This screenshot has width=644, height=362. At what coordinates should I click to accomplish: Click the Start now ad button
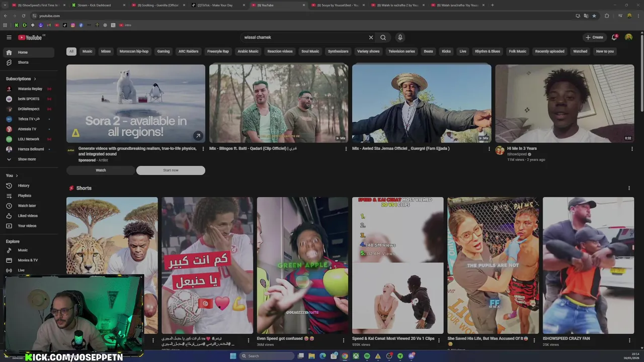point(171,170)
